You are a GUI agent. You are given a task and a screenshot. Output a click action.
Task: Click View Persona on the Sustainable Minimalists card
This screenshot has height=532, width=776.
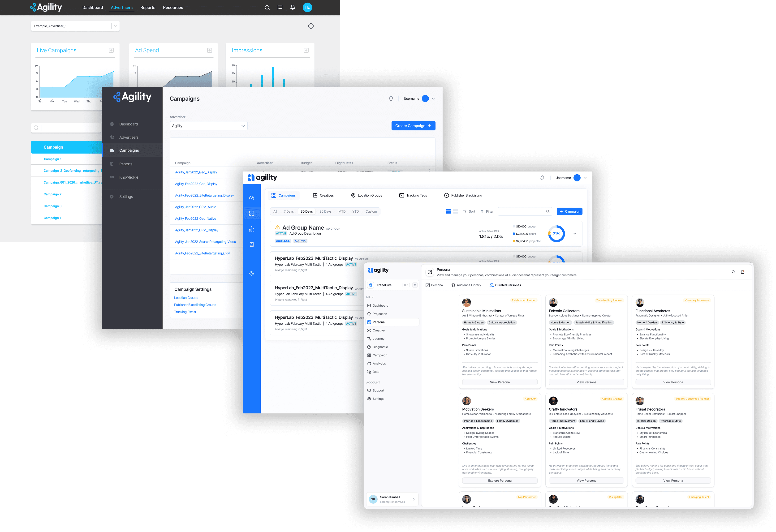click(x=500, y=382)
